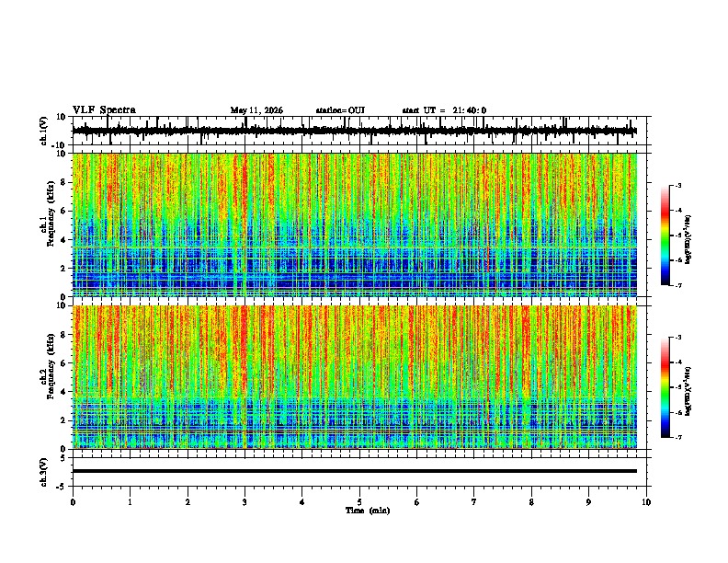Click the 0 minute tick label
This screenshot has width=728, height=563.
73,502
